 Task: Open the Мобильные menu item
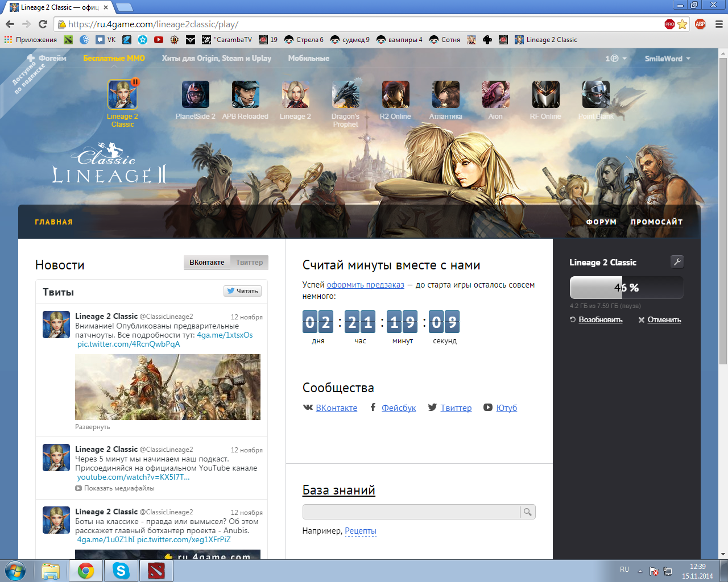[x=309, y=58]
